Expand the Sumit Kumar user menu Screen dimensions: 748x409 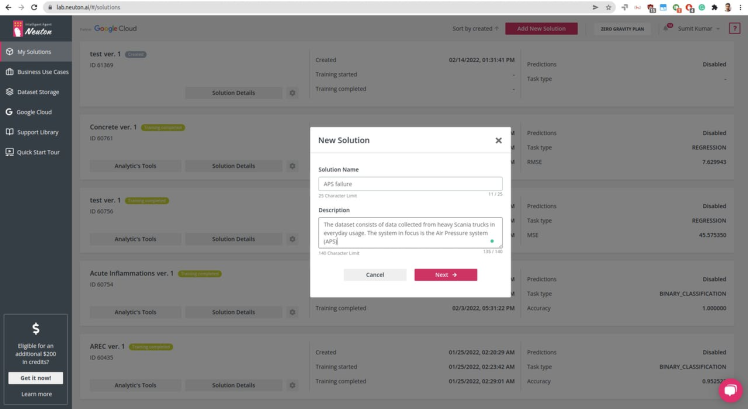(699, 29)
